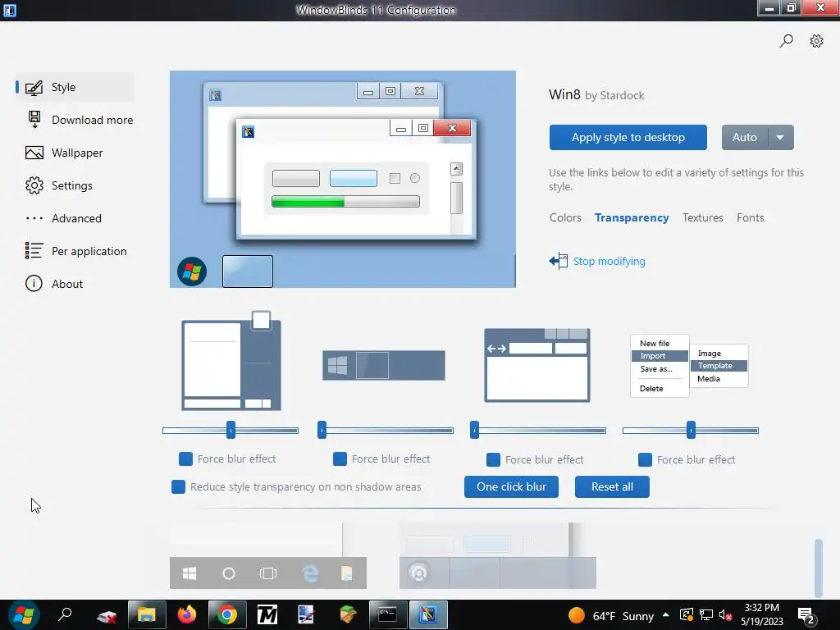Click the Reset all button
The width and height of the screenshot is (840, 630).
(x=612, y=486)
